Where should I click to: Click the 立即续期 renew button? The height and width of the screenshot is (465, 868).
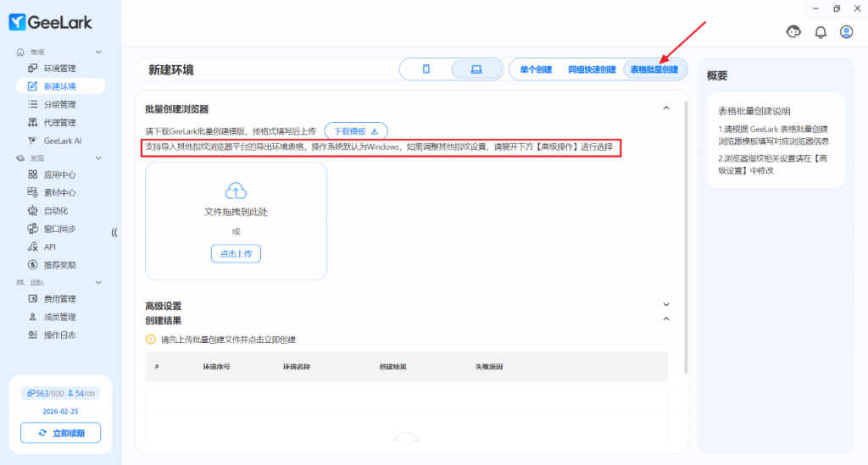tap(60, 433)
